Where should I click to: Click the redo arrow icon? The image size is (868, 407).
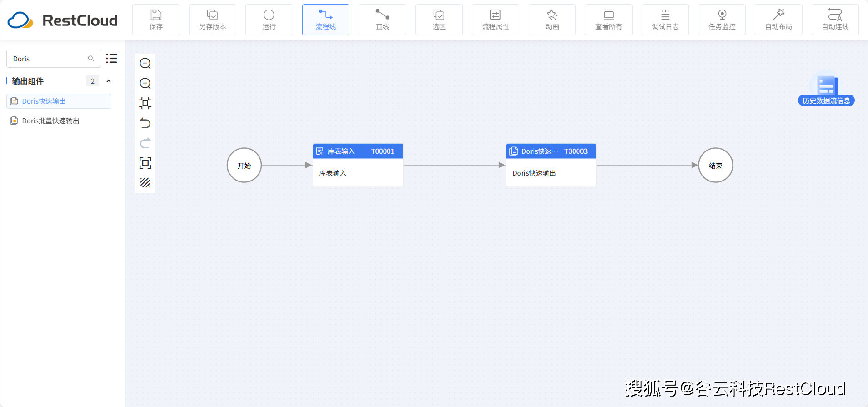click(145, 143)
